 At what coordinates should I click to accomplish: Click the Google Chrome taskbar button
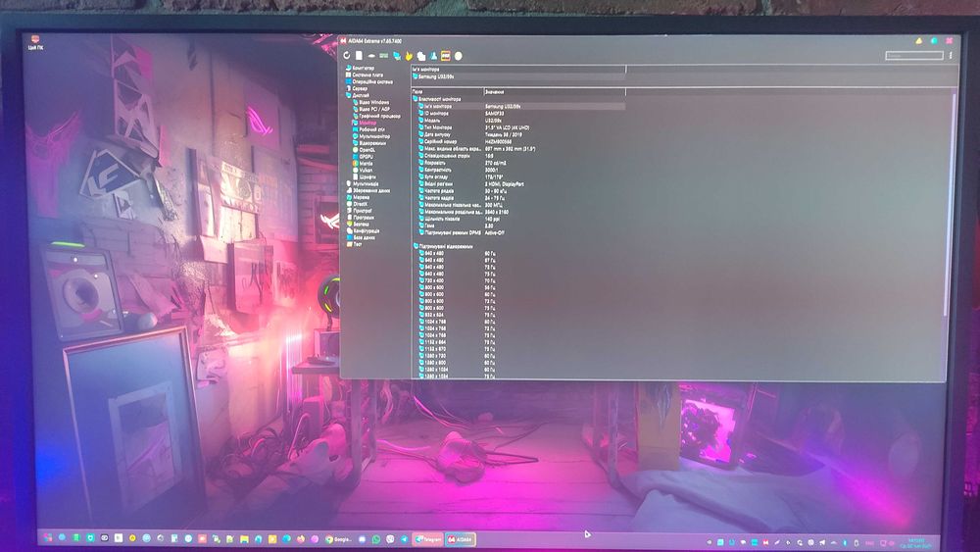click(339, 539)
